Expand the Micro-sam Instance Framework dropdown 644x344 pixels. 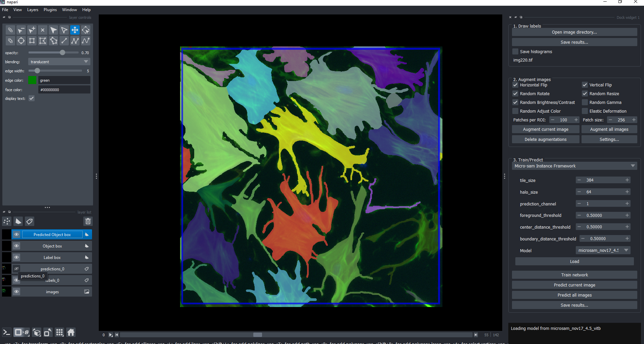574,166
